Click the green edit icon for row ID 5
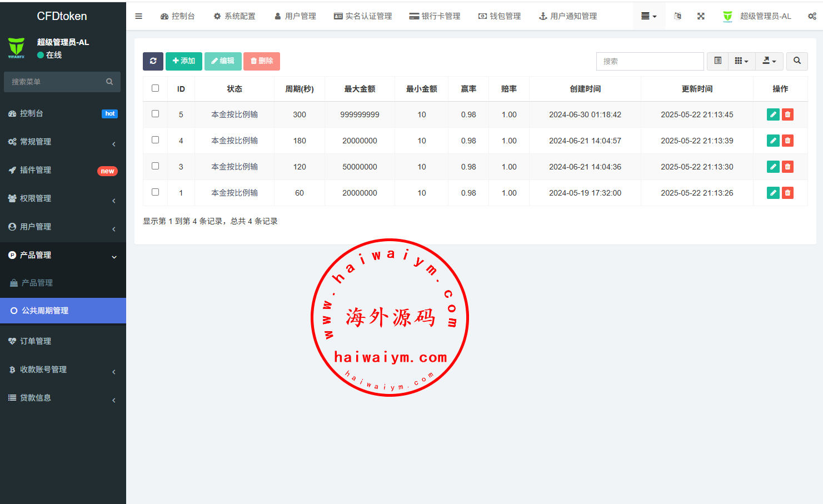823x504 pixels. pos(773,114)
